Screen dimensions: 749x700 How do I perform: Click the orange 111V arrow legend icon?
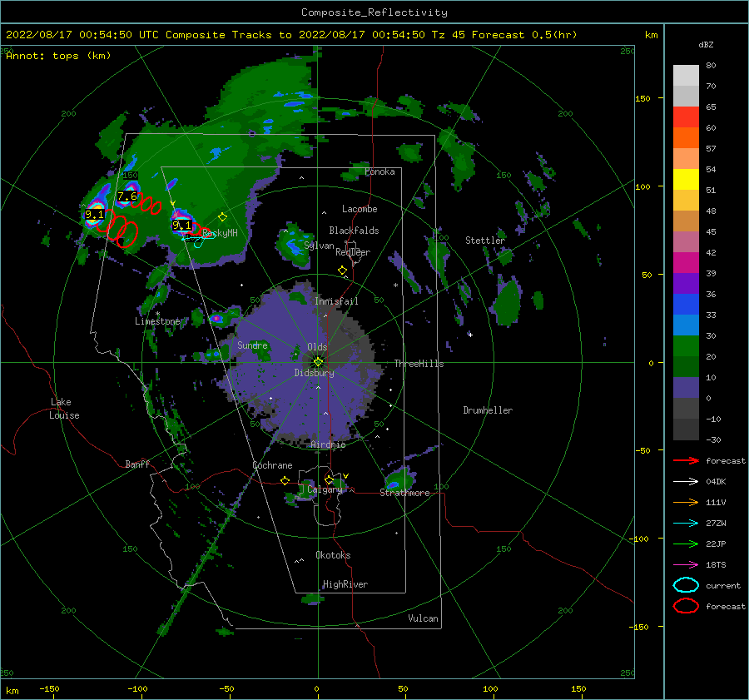[x=686, y=502]
